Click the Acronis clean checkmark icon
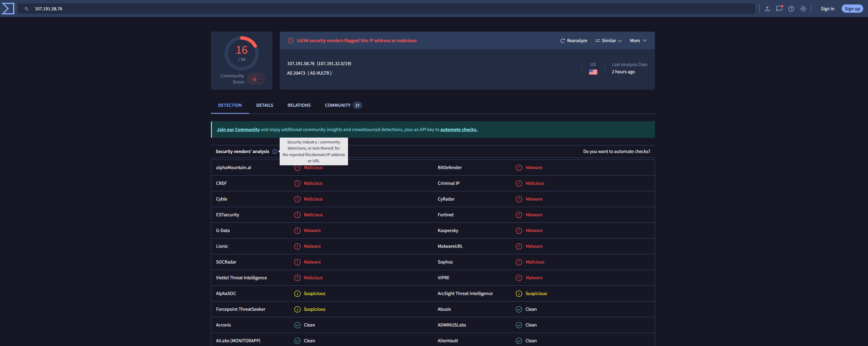The height and width of the screenshot is (346, 868). pos(297,325)
